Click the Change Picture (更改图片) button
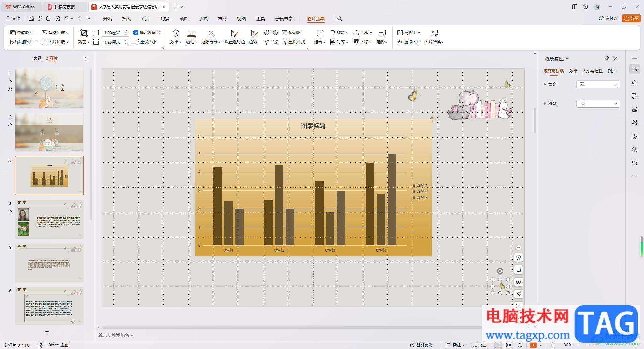 tap(22, 33)
